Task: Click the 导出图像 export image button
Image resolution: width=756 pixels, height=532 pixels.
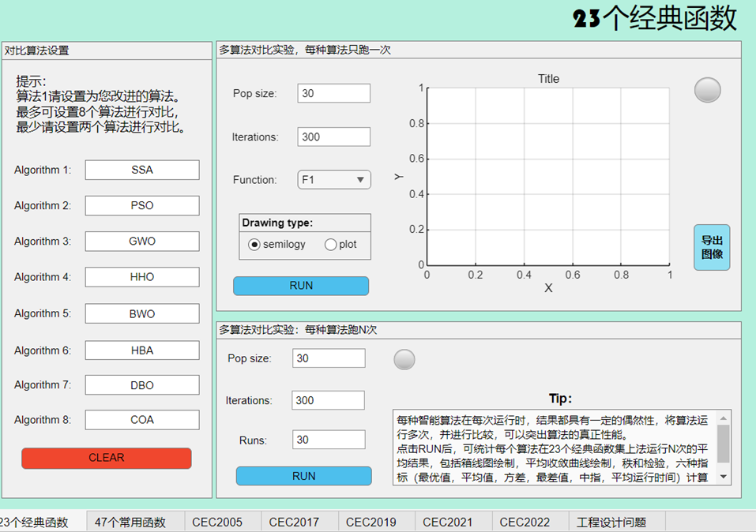Action: click(x=712, y=247)
